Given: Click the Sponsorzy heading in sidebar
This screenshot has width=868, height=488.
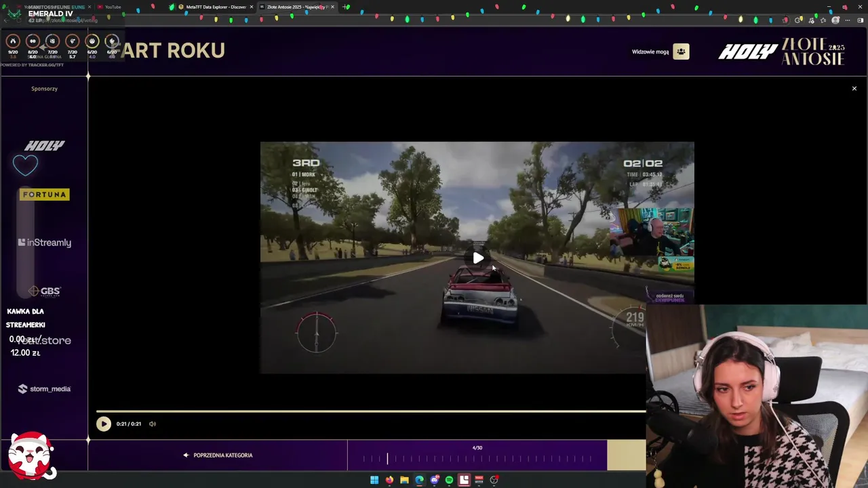Looking at the screenshot, I should 44,89.
